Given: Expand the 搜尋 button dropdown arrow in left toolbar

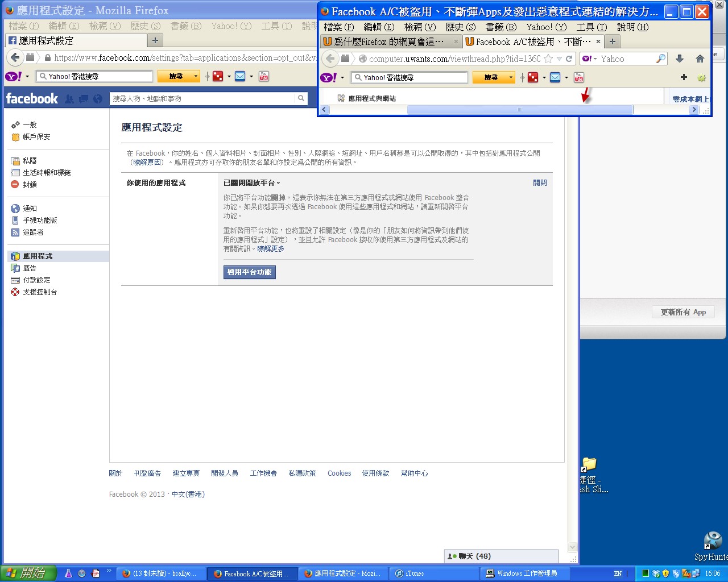Looking at the screenshot, I should (x=196, y=76).
